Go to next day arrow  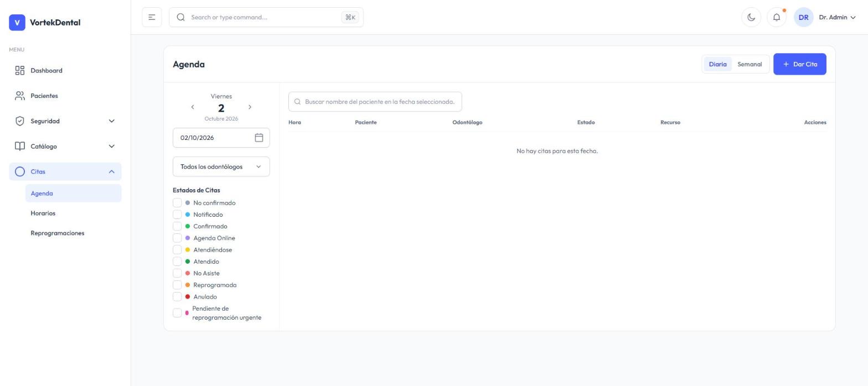[x=250, y=107]
